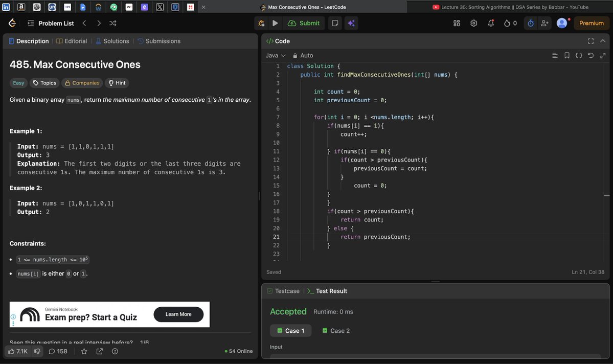Image resolution: width=613 pixels, height=364 pixels.
Task: Pick a random problem with shuffle icon
Action: 113,23
